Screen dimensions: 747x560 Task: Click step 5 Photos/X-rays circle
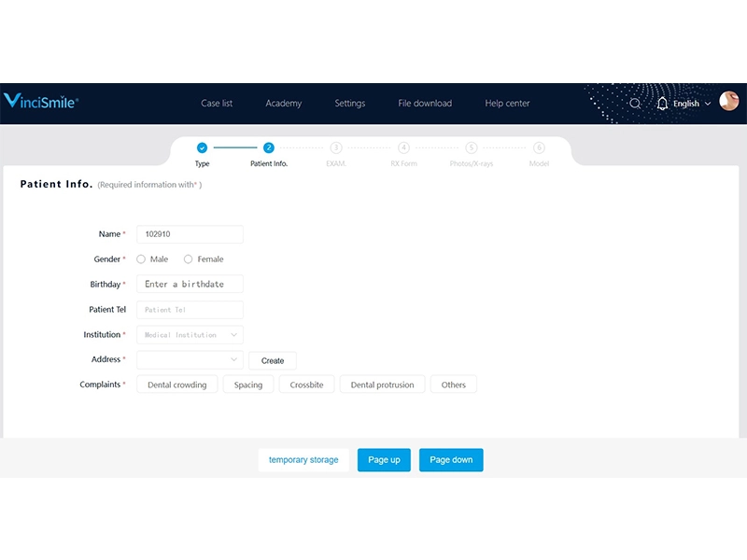[472, 147]
